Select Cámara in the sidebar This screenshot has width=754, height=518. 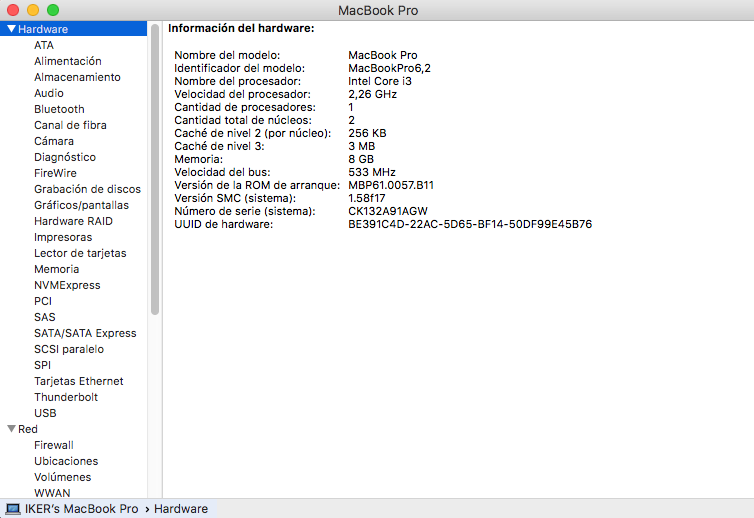54,141
